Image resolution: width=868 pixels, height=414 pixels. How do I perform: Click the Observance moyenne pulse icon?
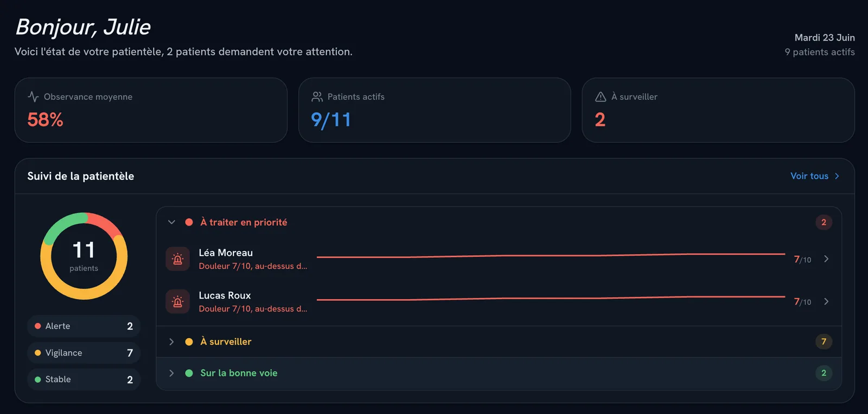tap(33, 96)
